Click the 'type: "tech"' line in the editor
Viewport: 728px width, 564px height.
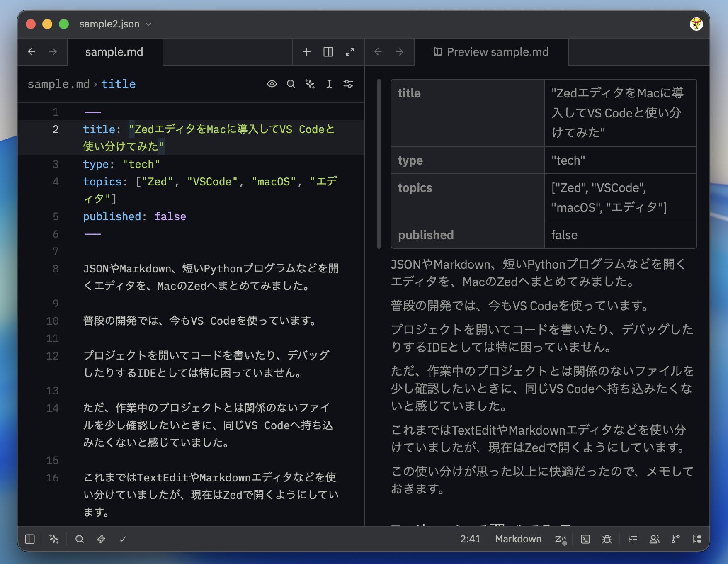[x=121, y=164]
